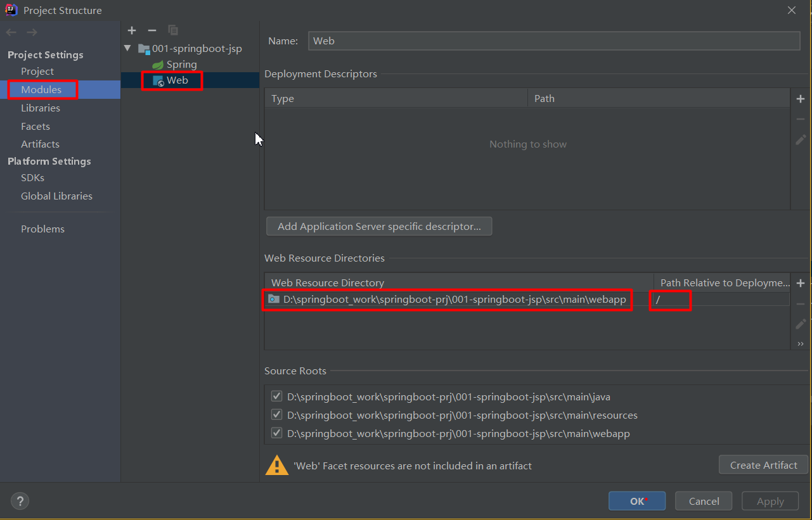Click the webapp directory folder icon
This screenshot has height=520, width=812.
[x=274, y=299]
